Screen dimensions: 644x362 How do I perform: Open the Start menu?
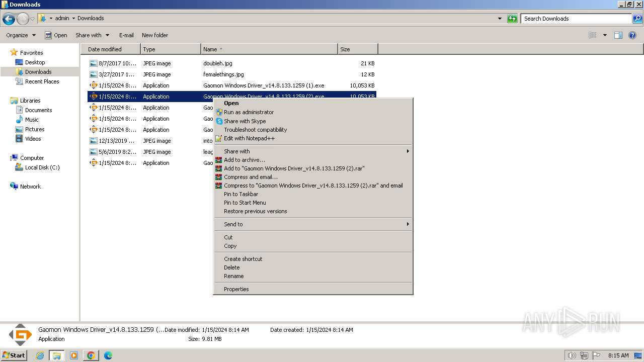coord(14,355)
